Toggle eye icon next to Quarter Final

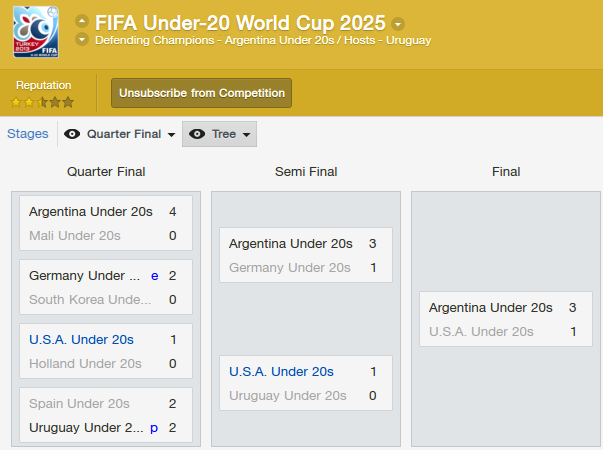coord(72,134)
